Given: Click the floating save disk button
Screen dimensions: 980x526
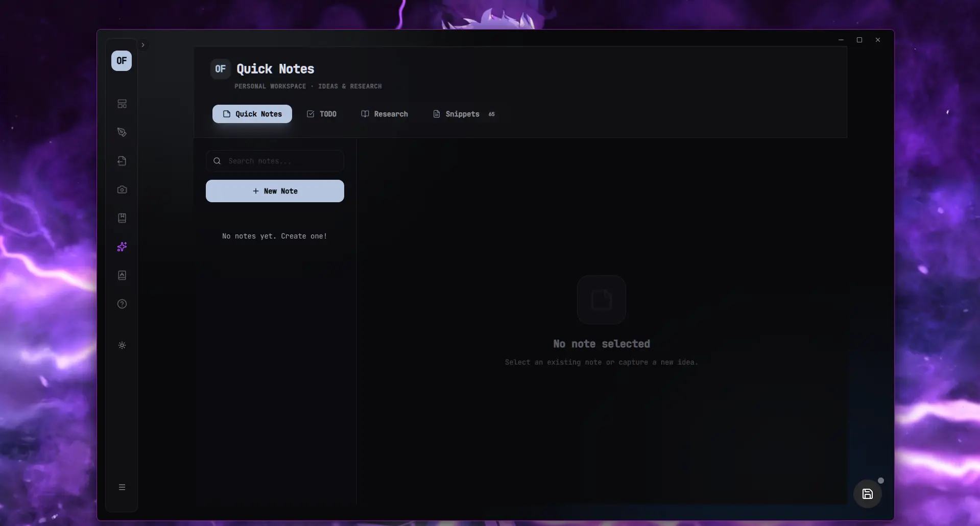Looking at the screenshot, I should 868,494.
